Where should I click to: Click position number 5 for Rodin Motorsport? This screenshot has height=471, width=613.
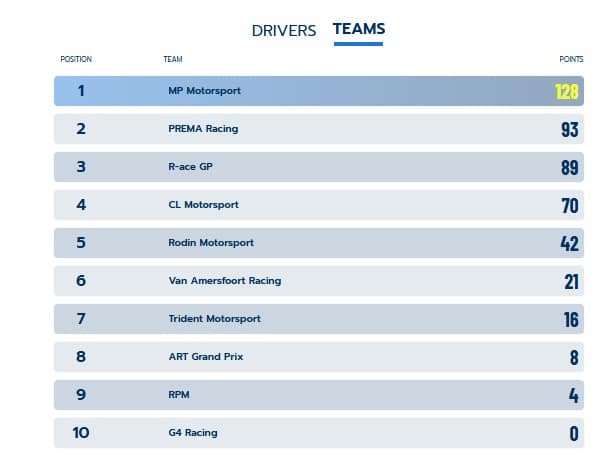(81, 242)
